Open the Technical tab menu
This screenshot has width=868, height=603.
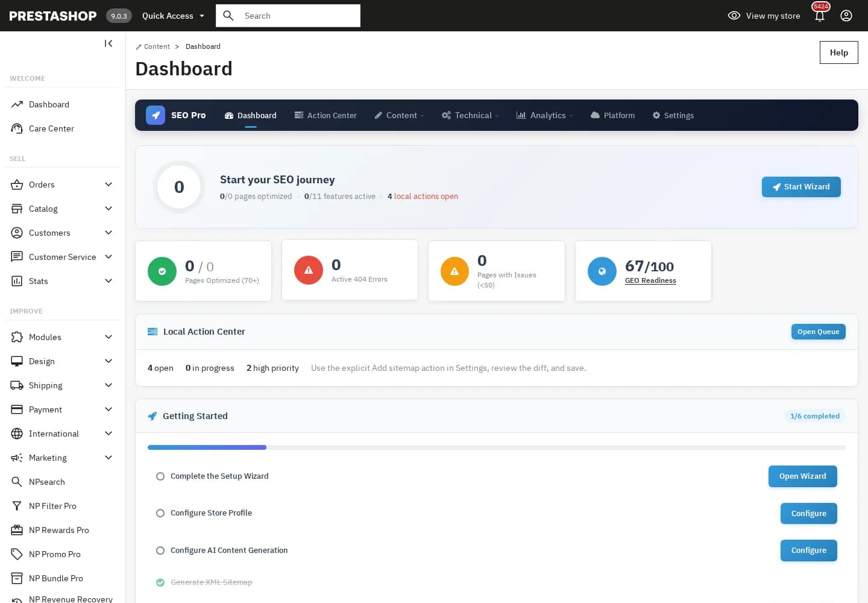pyautogui.click(x=470, y=115)
